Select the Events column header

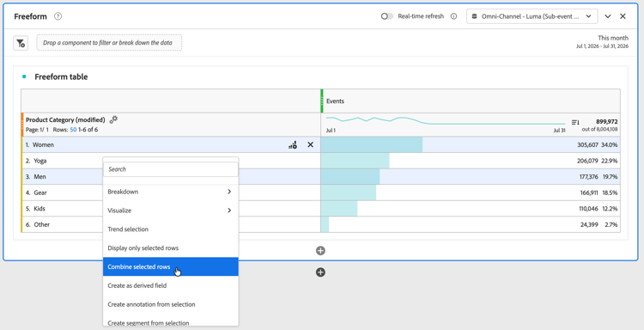click(x=471, y=101)
